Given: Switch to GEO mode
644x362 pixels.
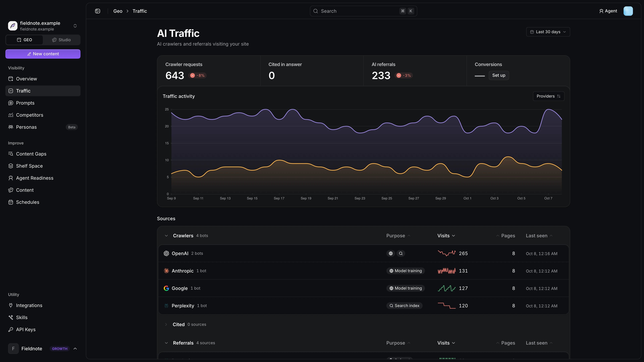Looking at the screenshot, I should (24, 40).
